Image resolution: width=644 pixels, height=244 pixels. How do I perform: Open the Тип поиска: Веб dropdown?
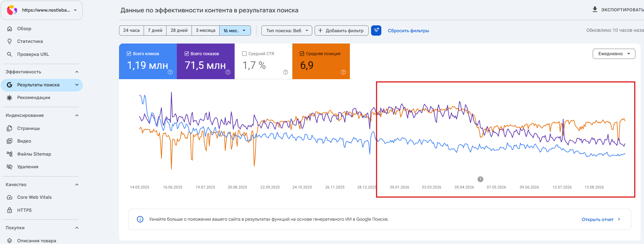click(x=287, y=30)
